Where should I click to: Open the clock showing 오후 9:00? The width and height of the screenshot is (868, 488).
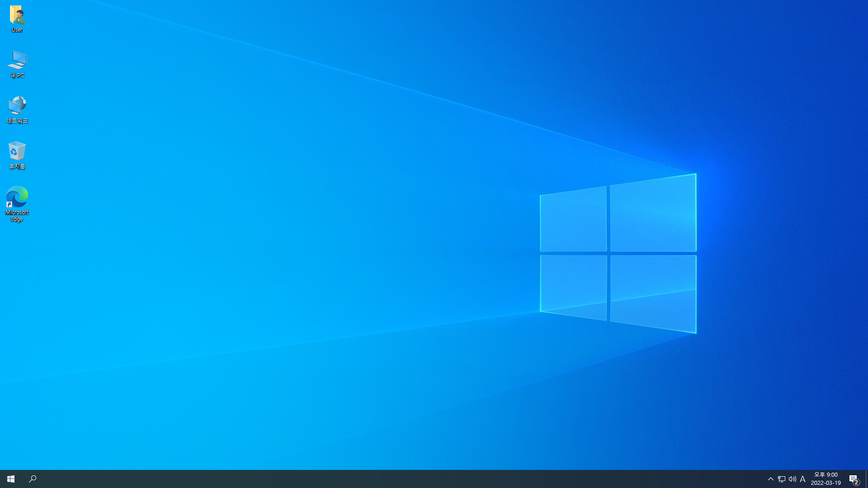(x=826, y=479)
